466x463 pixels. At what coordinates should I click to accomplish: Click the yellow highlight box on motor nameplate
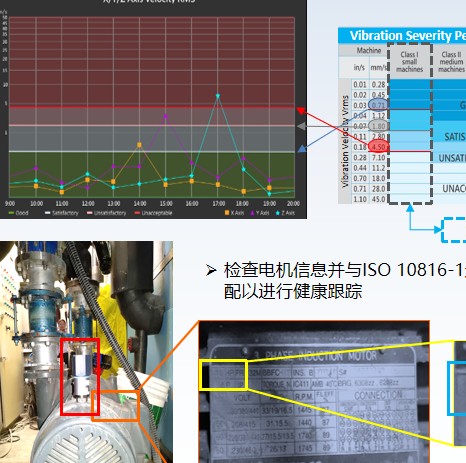point(223,375)
